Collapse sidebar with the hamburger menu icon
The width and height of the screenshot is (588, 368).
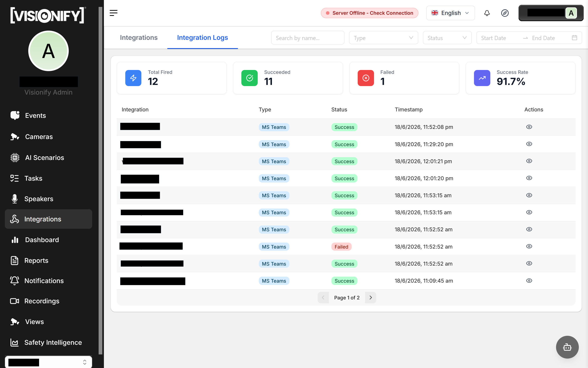[x=114, y=13]
